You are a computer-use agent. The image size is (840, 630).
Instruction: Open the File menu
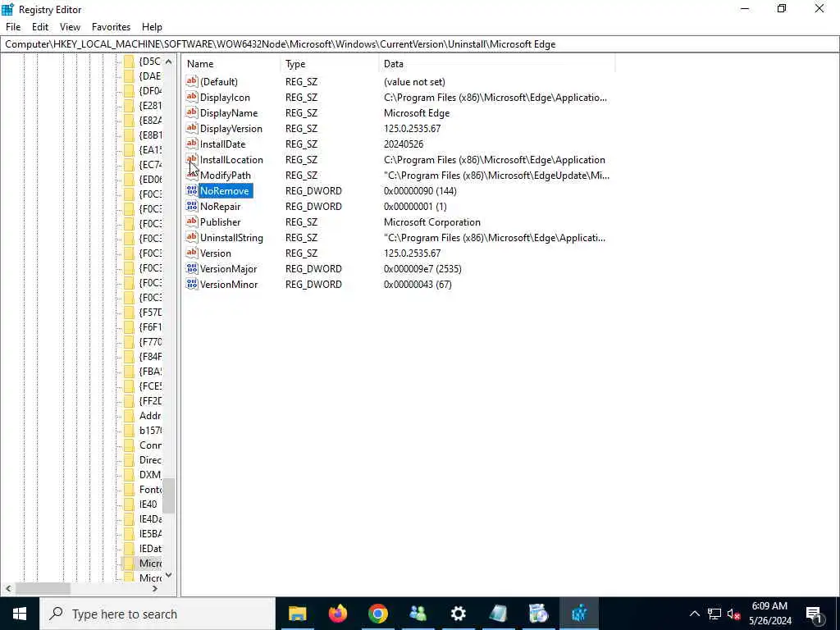point(13,27)
